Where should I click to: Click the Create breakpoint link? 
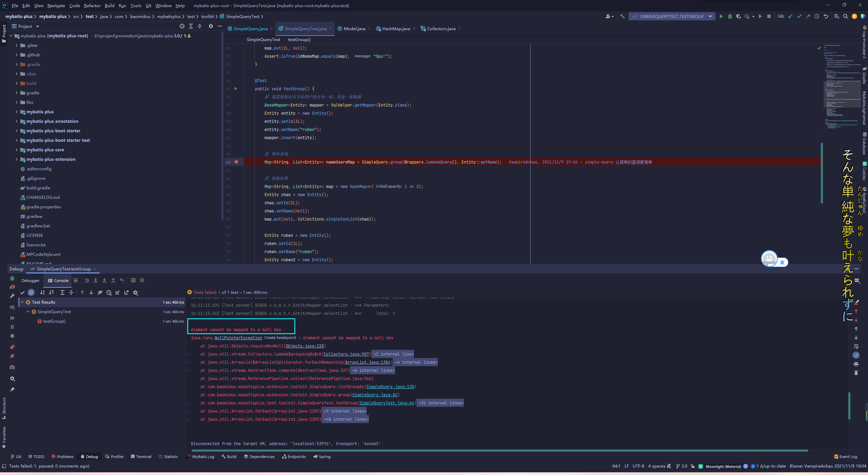click(x=280, y=338)
